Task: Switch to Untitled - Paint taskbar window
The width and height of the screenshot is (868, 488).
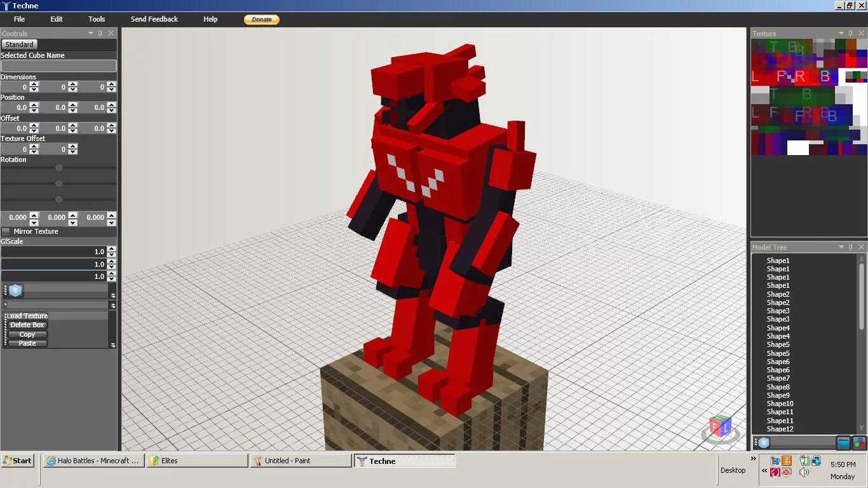Action: pos(301,461)
